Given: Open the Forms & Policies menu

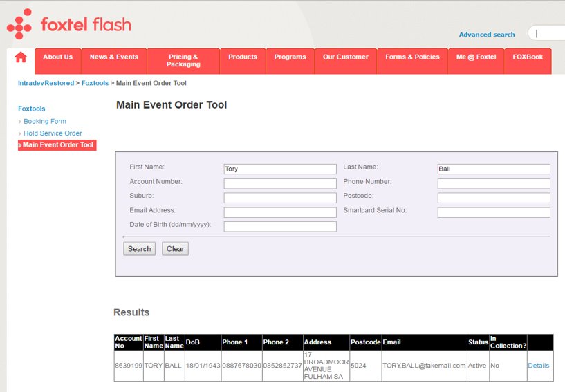Looking at the screenshot, I should click(412, 61).
